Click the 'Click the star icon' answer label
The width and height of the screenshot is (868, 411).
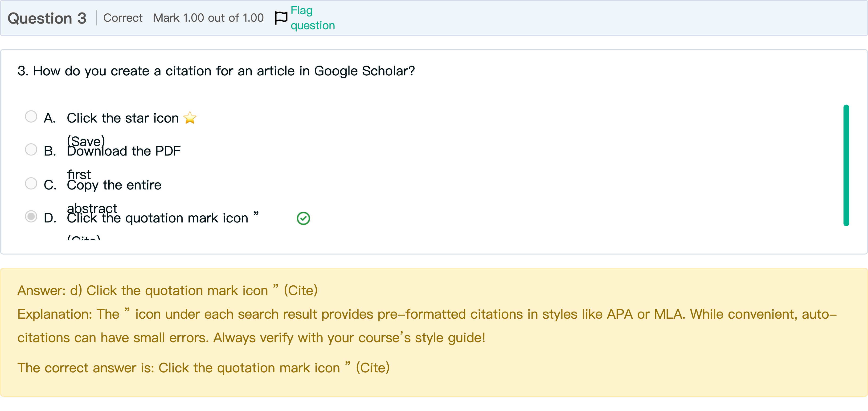coord(123,118)
